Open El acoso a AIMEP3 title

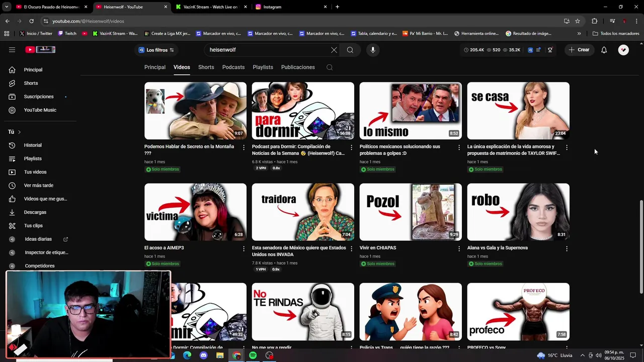(164, 248)
